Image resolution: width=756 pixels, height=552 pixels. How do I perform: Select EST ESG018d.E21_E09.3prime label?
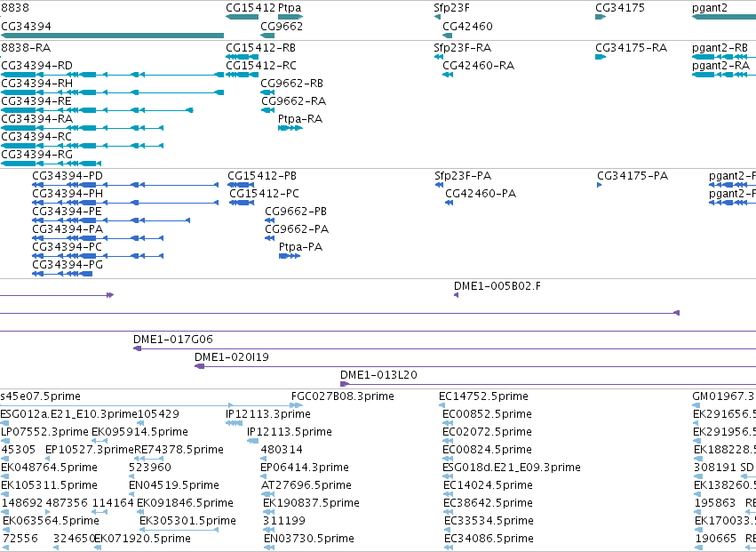(512, 468)
